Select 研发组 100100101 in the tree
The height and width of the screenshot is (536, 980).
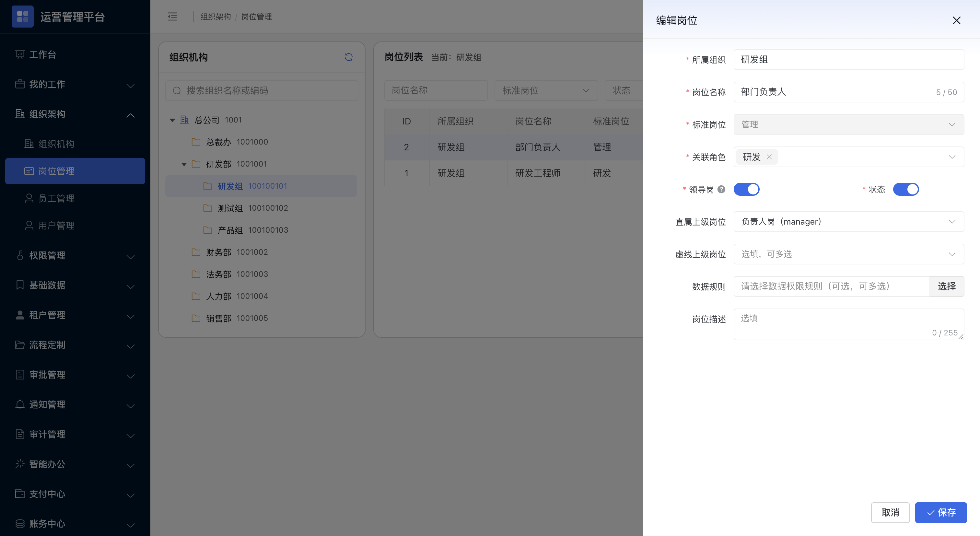click(x=261, y=186)
